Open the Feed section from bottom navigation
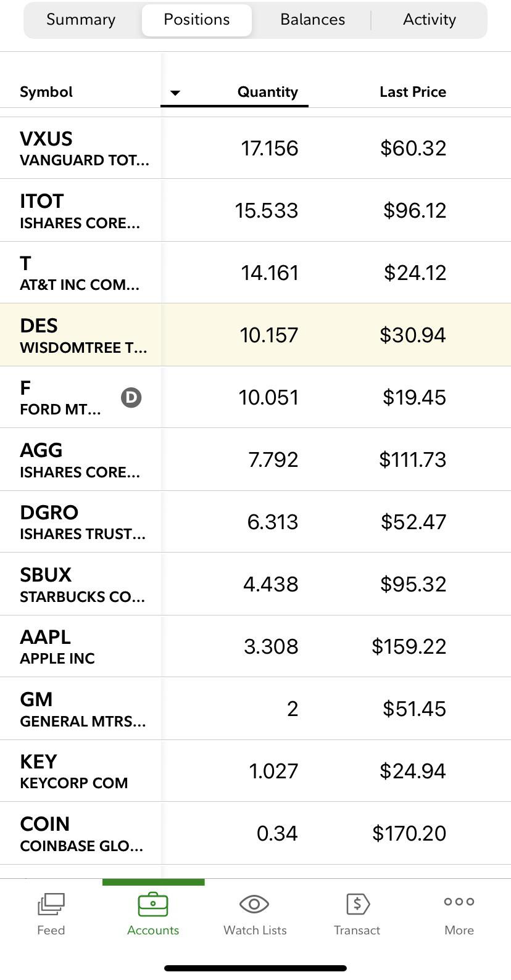The image size is (511, 980). coord(51,913)
